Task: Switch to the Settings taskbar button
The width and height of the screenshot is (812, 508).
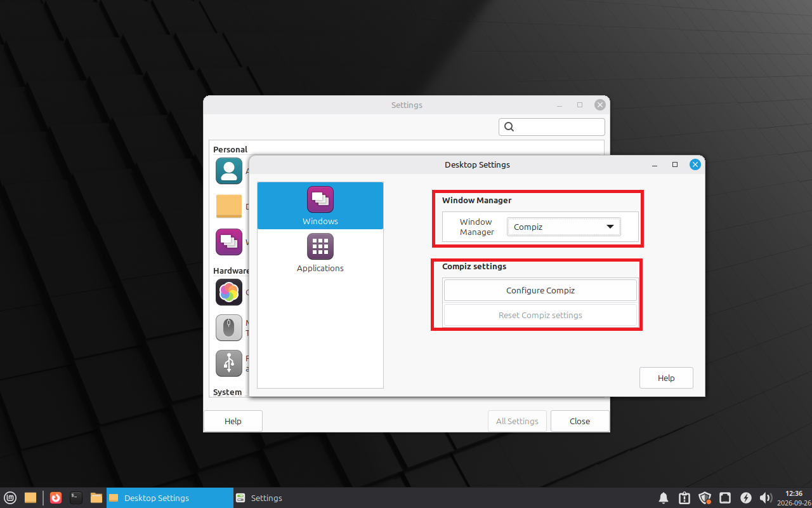Action: 297,498
